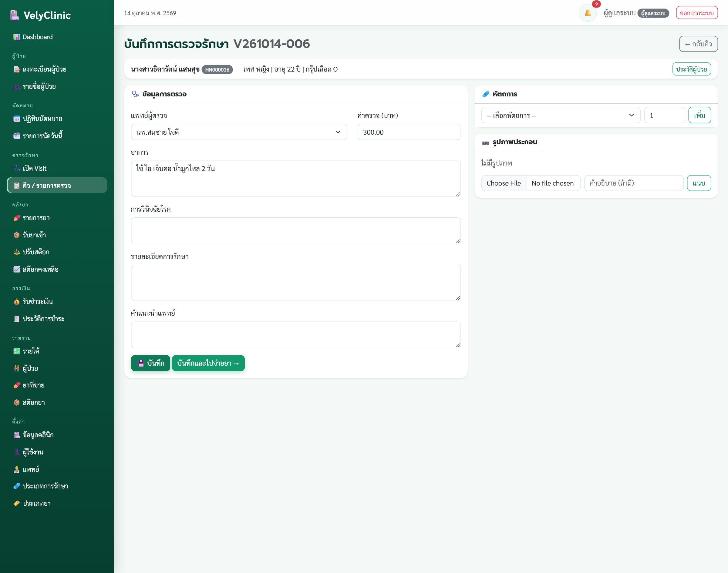Viewport: 728px width, 573px height.
Task: Click the ปรับสต๊อก scales icon
Action: click(16, 252)
